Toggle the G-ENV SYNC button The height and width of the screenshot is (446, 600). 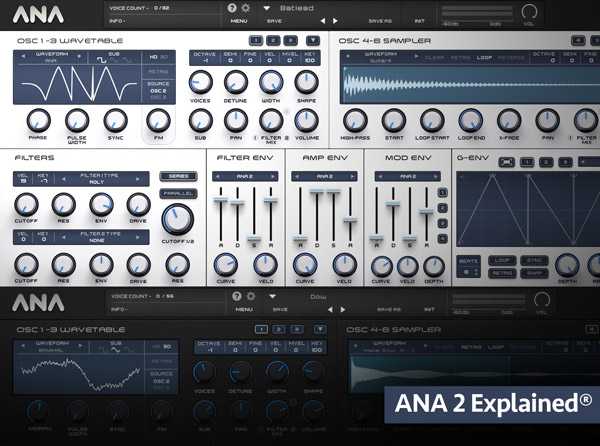tap(534, 261)
